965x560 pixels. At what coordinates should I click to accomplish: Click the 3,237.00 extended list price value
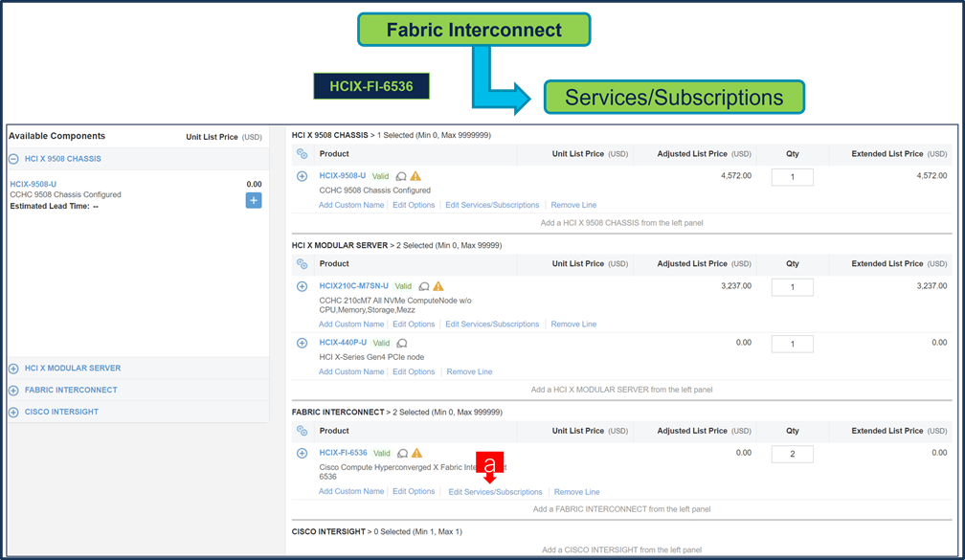(x=931, y=286)
